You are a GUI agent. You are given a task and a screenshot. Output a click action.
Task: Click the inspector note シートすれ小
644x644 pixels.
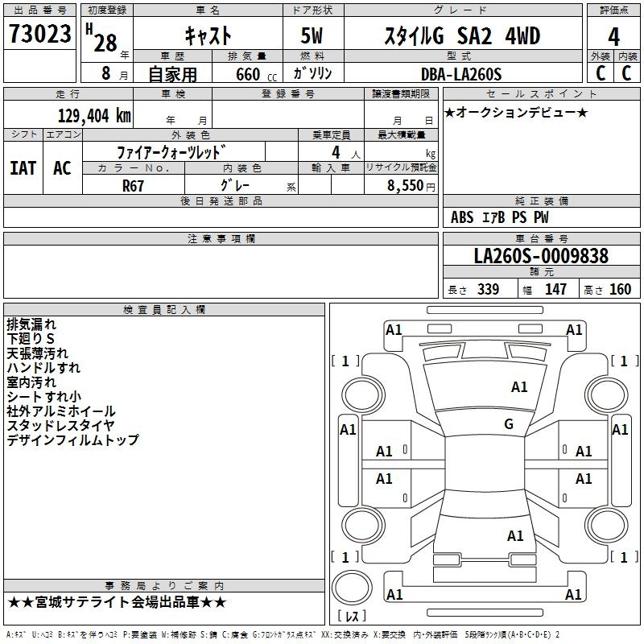point(44,396)
